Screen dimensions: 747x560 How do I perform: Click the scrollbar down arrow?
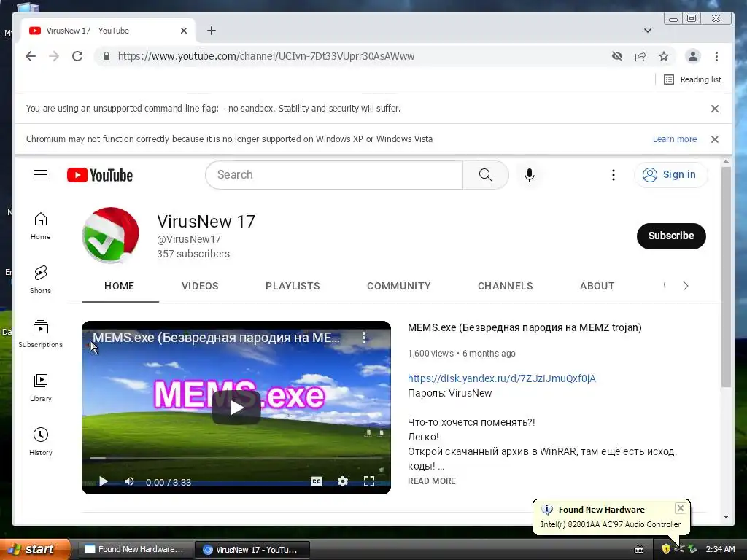click(726, 517)
